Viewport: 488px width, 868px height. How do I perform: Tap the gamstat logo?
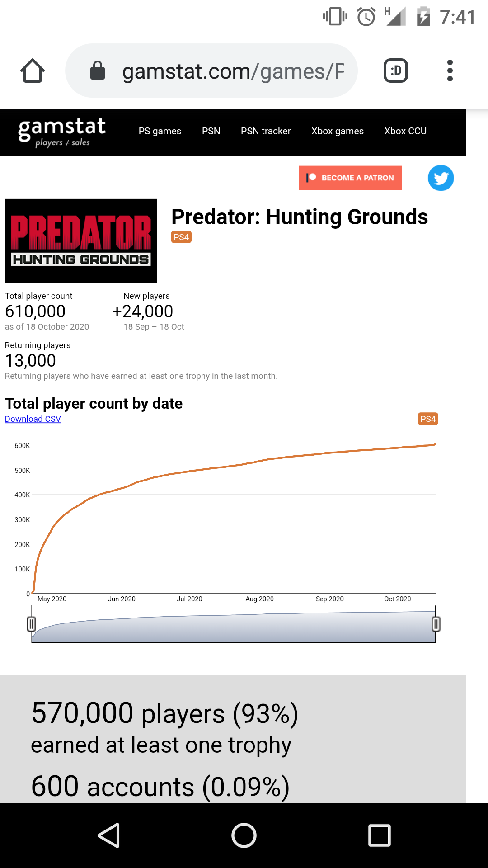(62, 132)
